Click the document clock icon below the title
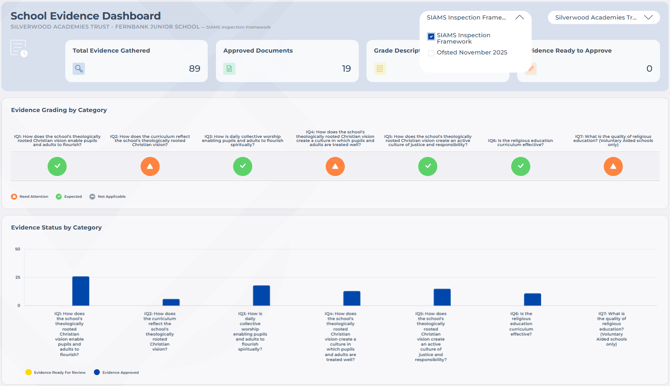670x386 pixels. (19, 48)
